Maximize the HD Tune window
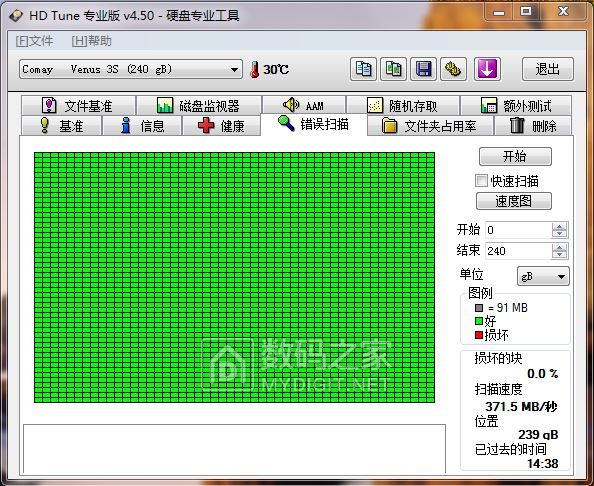The width and height of the screenshot is (594, 486). tap(526, 12)
